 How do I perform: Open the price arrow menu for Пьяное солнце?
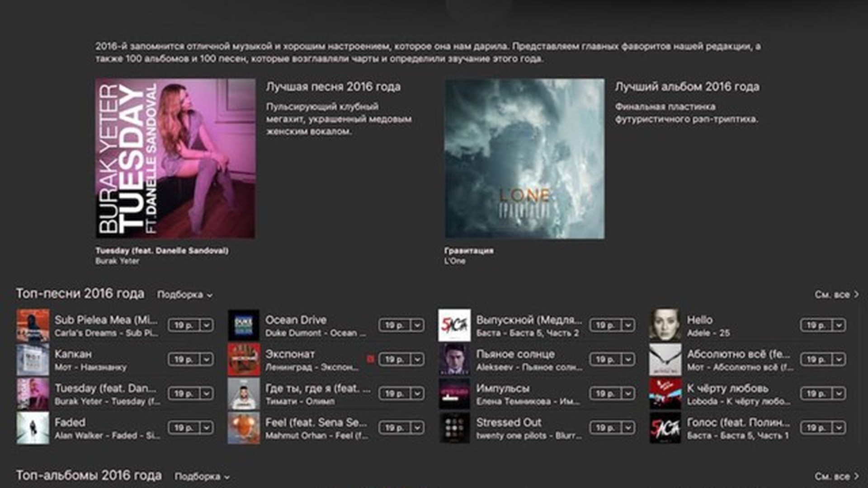point(628,360)
